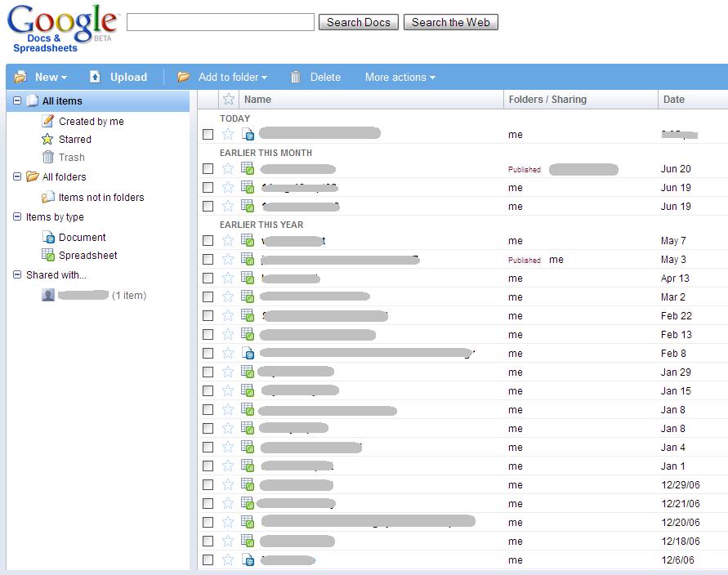The height and width of the screenshot is (575, 728).
Task: Click document icon in 12/6/06 row
Action: pos(248,559)
